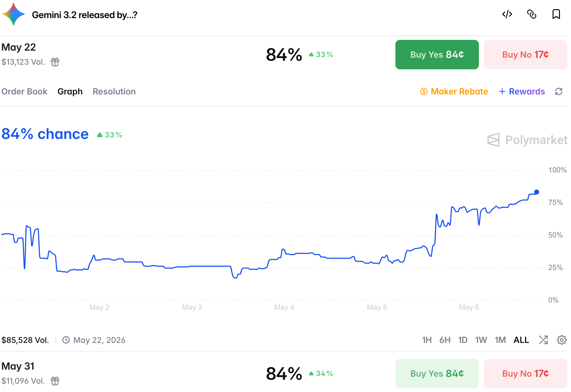
Task: Switch chart range to ALL
Action: [x=521, y=340]
